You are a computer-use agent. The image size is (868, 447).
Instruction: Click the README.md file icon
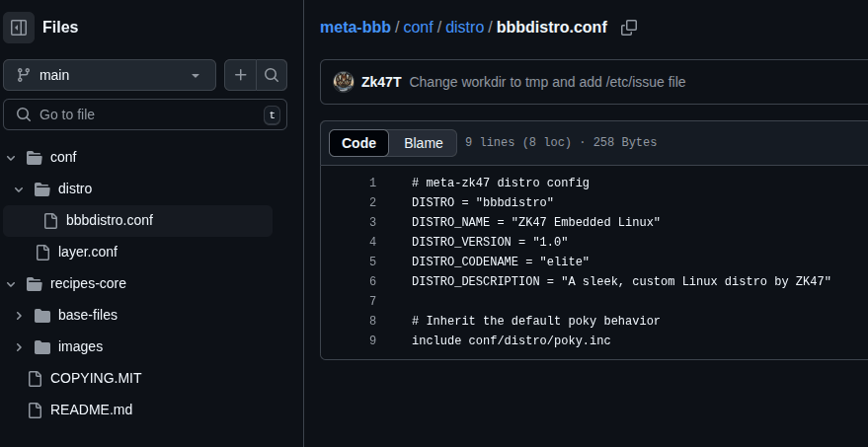35,410
